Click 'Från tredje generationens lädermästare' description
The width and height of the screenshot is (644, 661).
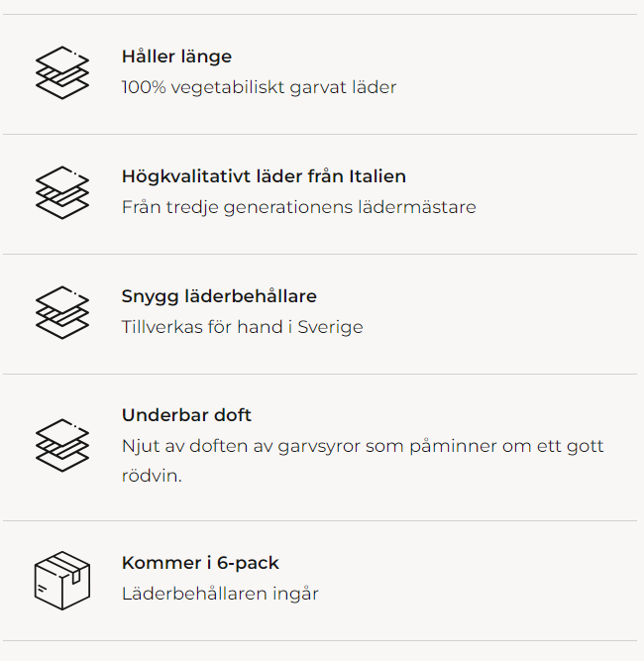click(298, 207)
